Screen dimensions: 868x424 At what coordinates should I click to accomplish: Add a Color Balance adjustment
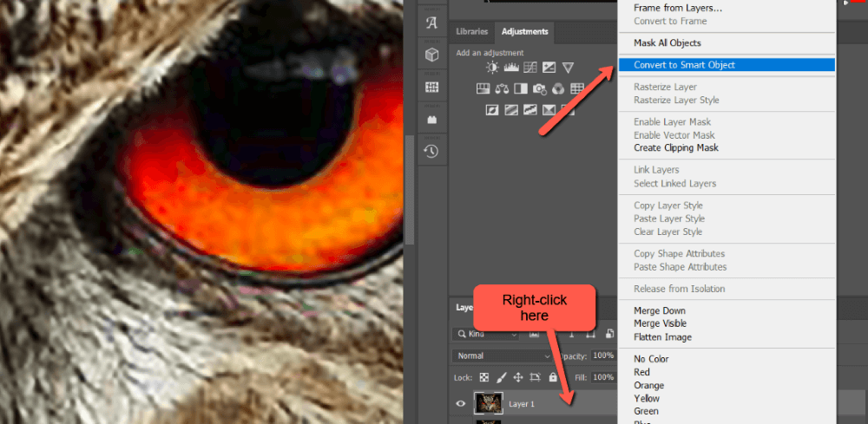503,88
